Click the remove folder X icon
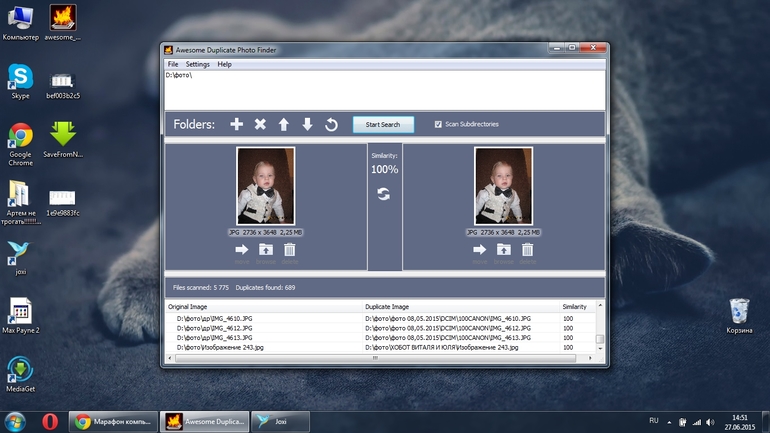Image resolution: width=770 pixels, height=433 pixels. pos(260,124)
